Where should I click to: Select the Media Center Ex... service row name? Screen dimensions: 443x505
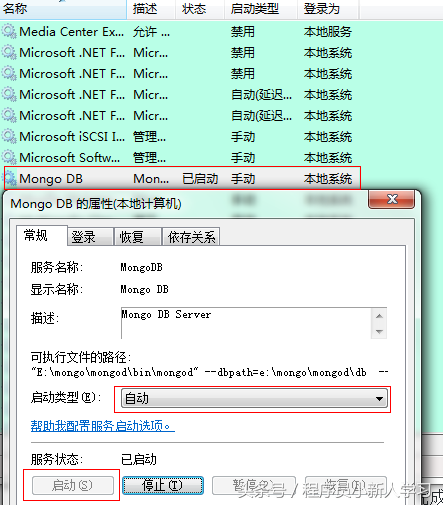point(72,32)
